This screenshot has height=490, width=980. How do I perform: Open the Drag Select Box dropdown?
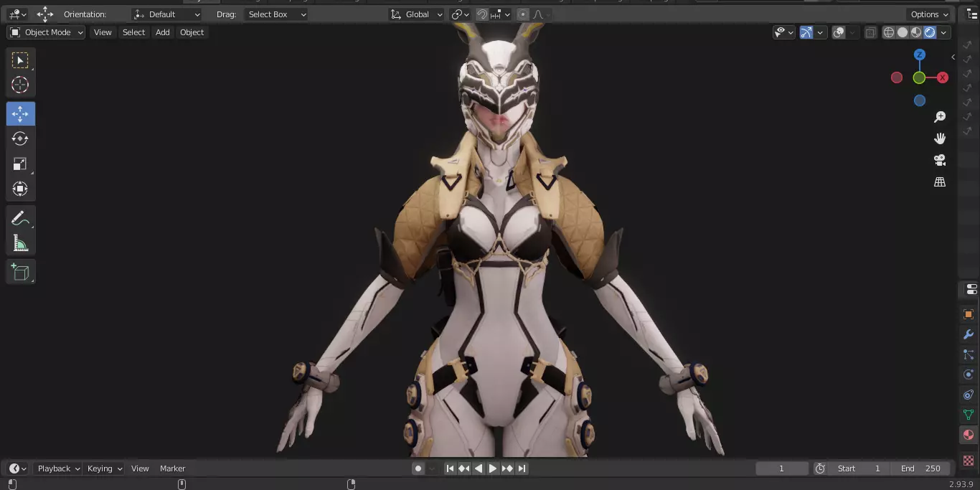276,14
